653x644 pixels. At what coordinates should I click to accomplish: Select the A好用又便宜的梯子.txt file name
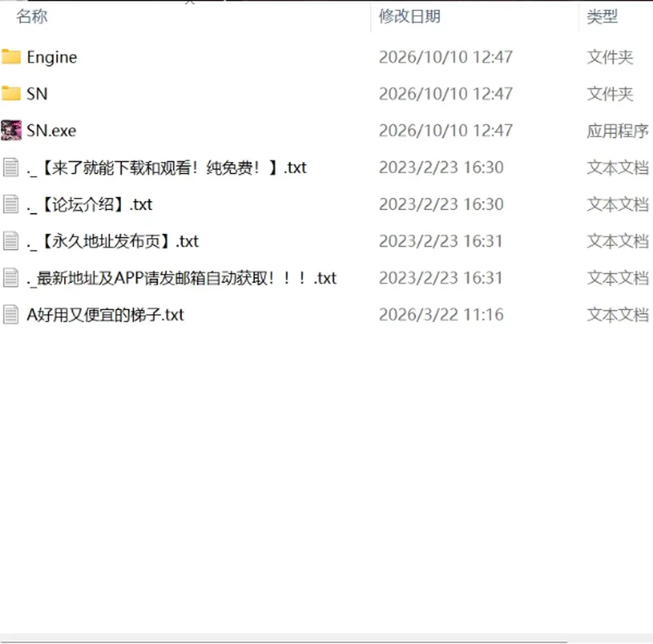point(105,315)
